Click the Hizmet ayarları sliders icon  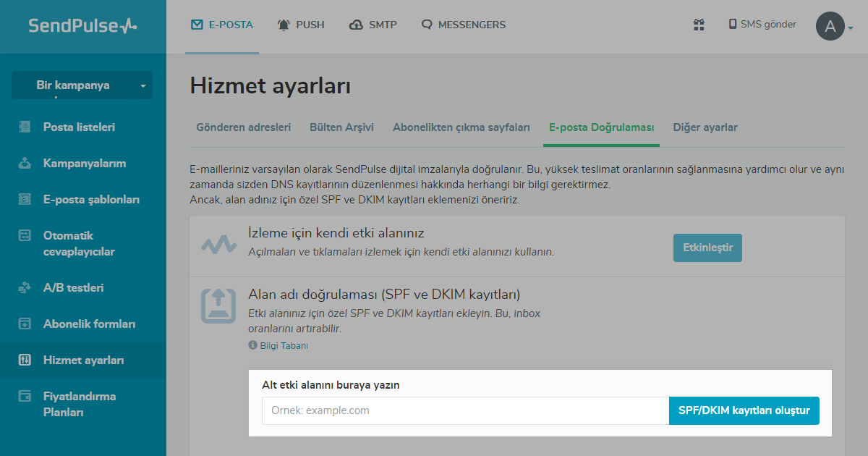(x=25, y=360)
